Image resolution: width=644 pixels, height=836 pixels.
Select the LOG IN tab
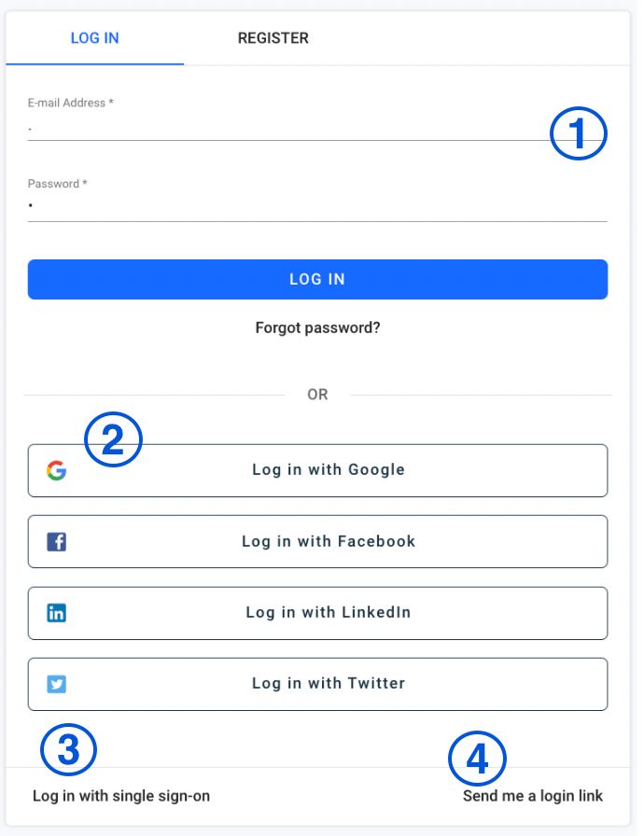tap(95, 38)
